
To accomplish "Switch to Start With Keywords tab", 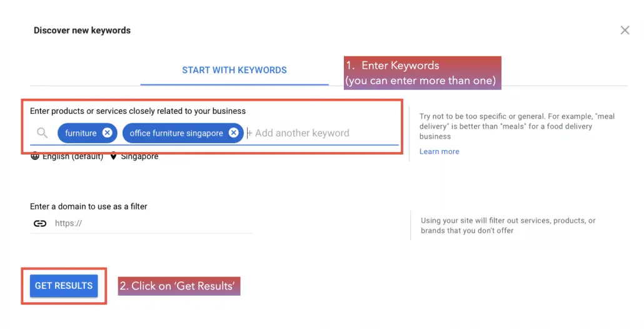I will (x=234, y=70).
